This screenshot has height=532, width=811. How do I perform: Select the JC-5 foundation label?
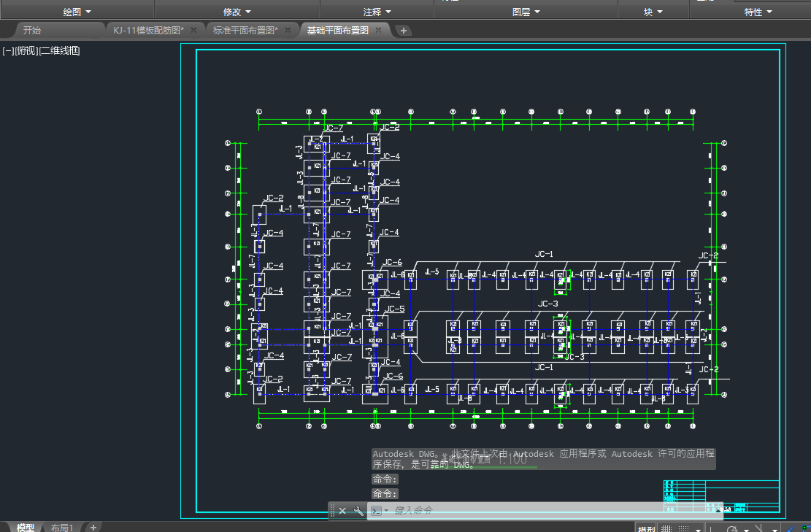395,309
